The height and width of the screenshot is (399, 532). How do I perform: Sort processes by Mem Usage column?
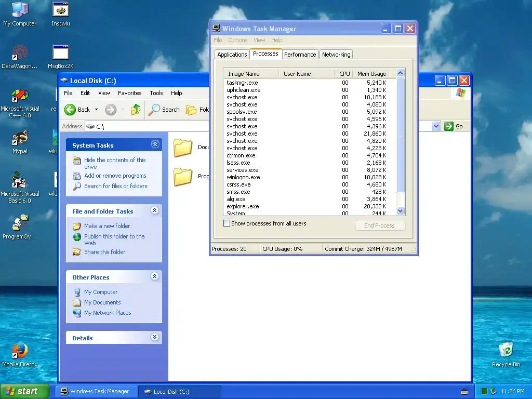pyautogui.click(x=371, y=74)
